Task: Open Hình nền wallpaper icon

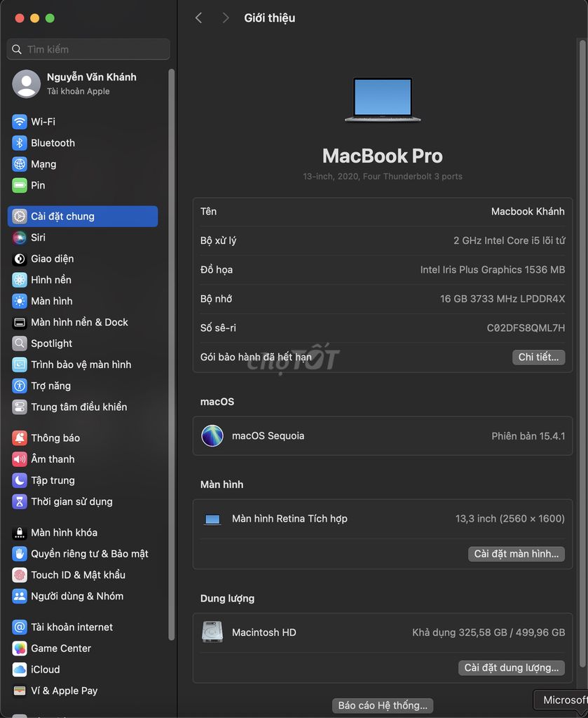Action: click(x=19, y=280)
